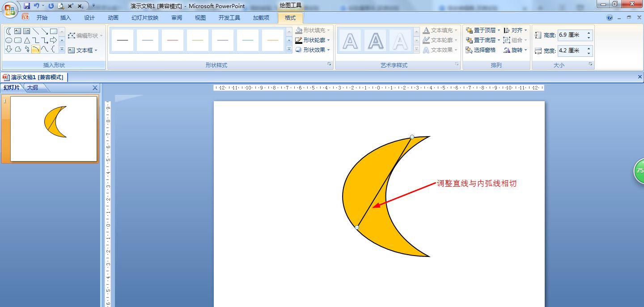Image resolution: width=644 pixels, height=307 pixels.
Task: Select the Arrow line tool
Action: (x=45, y=31)
